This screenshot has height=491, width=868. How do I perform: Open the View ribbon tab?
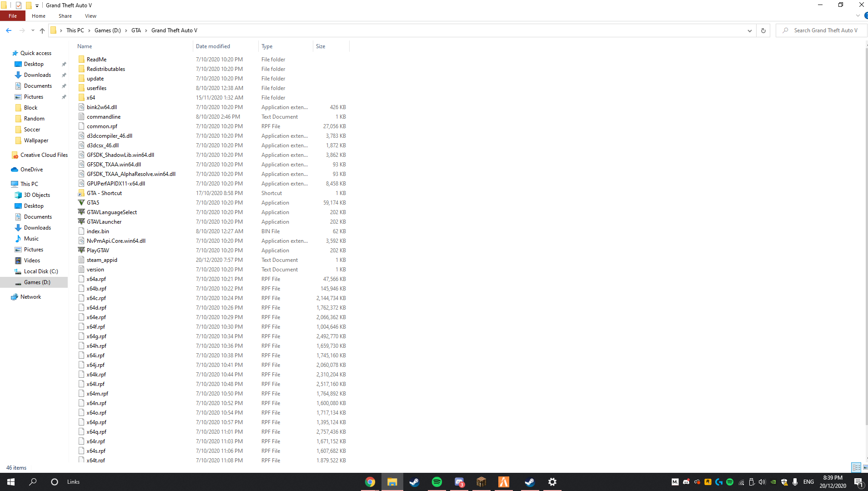[x=90, y=16]
